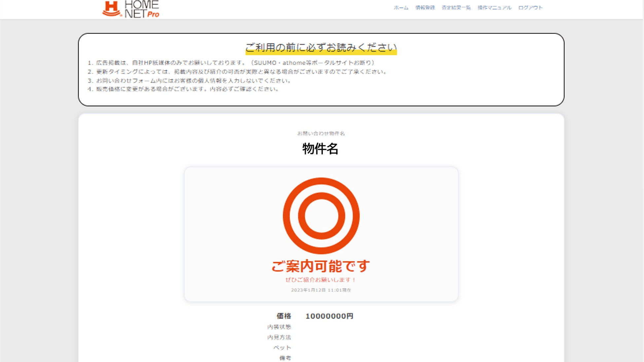Click the 10000000円 price value

coord(329,316)
